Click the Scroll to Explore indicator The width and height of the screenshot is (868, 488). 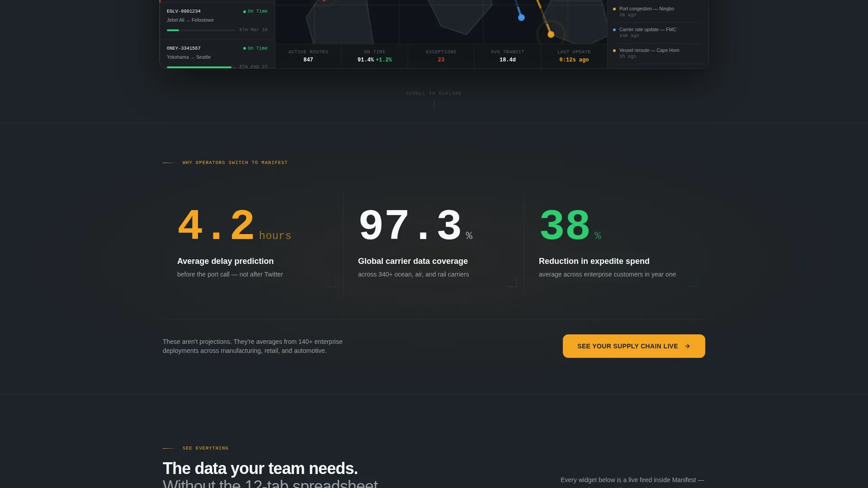click(434, 102)
